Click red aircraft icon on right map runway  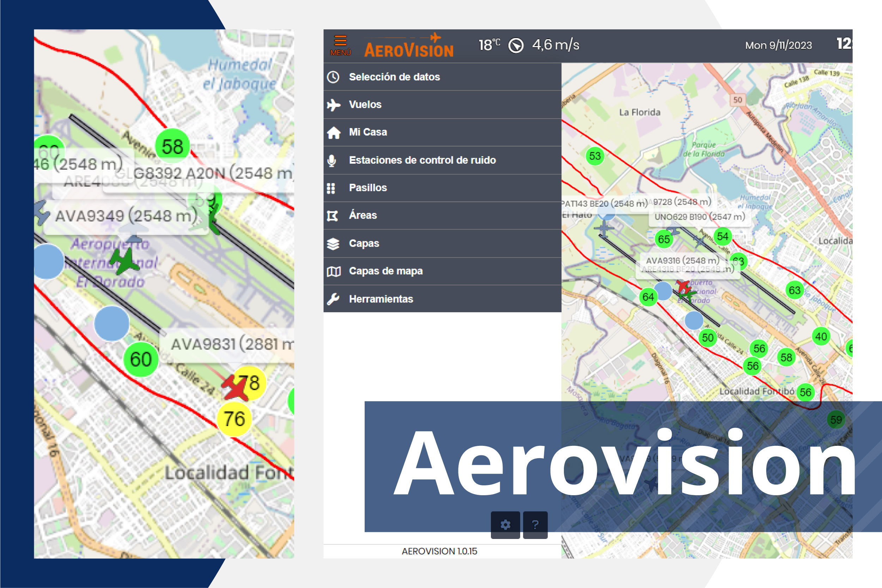[683, 286]
